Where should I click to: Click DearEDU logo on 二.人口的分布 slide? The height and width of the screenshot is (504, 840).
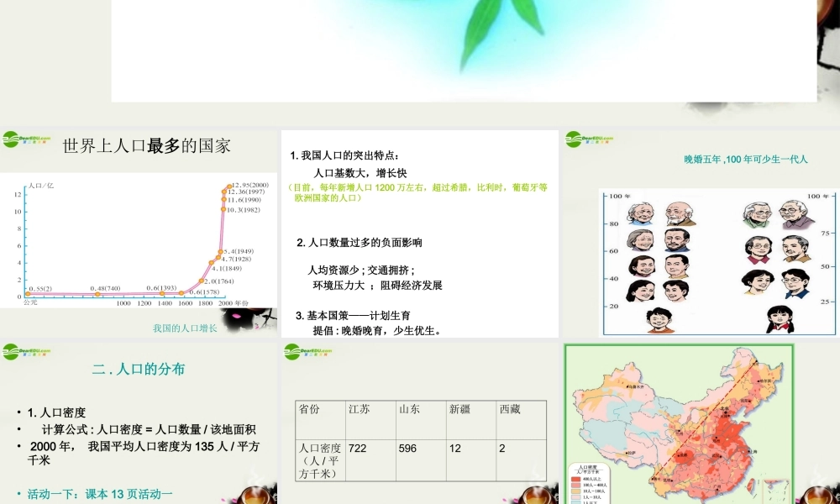[26, 351]
